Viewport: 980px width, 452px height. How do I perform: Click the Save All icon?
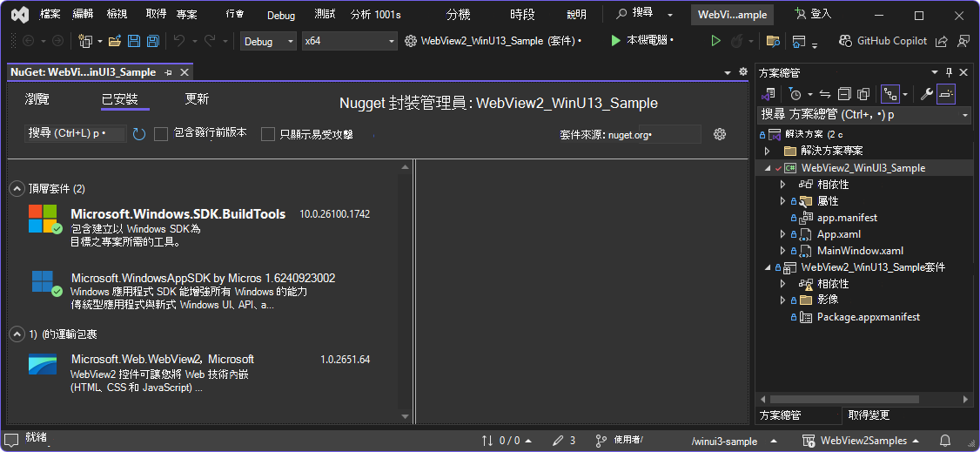152,41
